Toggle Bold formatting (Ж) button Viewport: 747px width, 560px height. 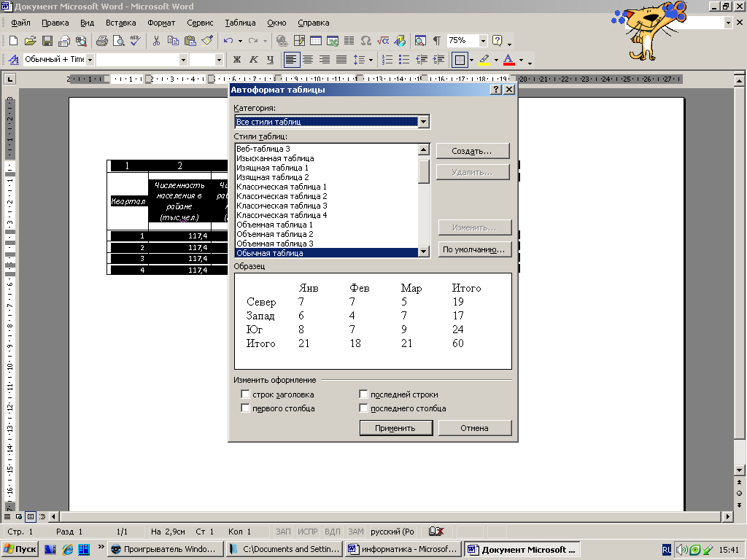point(236,60)
